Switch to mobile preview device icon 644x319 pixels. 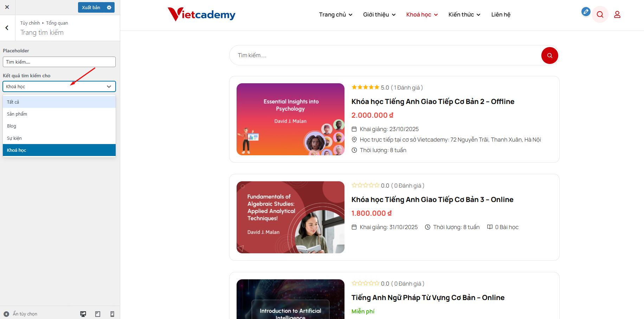pos(112,314)
